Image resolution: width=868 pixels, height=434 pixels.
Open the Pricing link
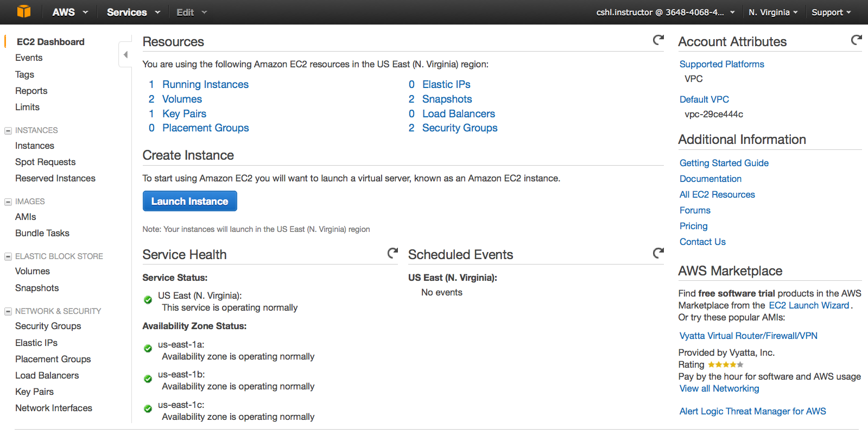(693, 226)
